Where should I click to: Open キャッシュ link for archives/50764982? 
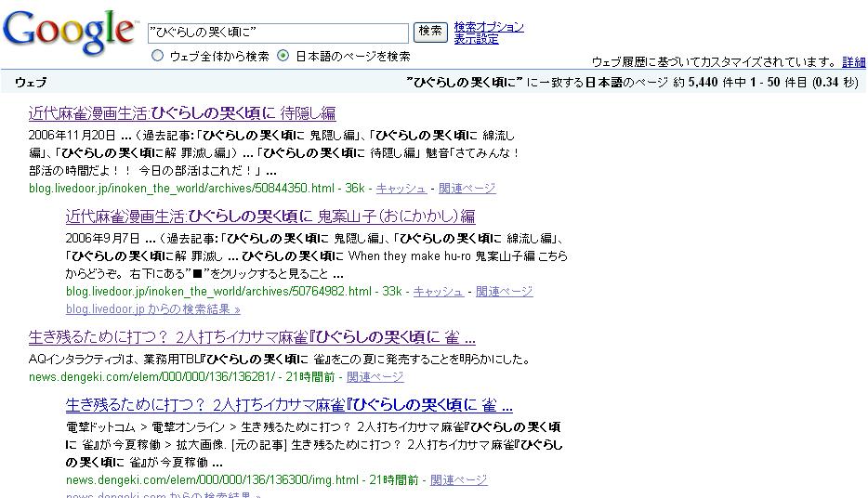(439, 291)
